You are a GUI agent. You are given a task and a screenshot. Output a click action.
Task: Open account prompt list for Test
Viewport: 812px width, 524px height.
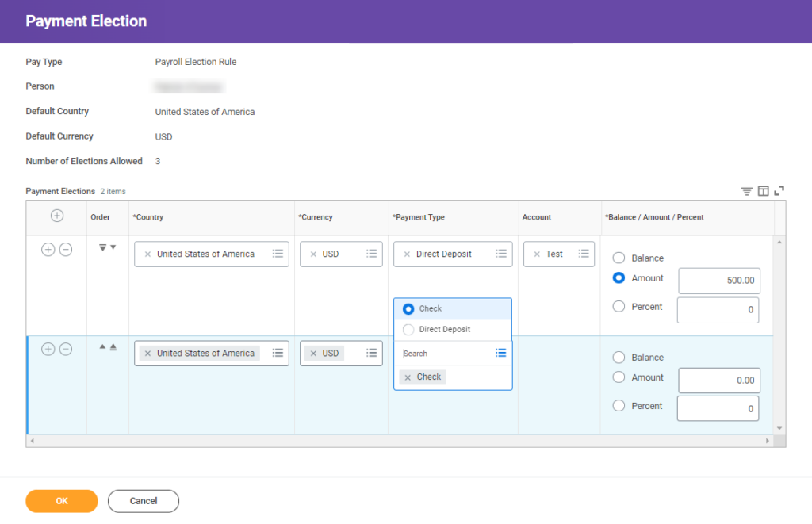(584, 254)
